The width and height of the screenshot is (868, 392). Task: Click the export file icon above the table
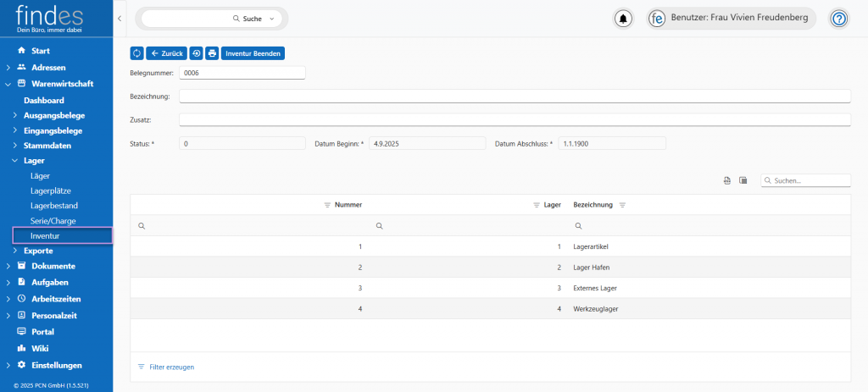[x=727, y=180]
